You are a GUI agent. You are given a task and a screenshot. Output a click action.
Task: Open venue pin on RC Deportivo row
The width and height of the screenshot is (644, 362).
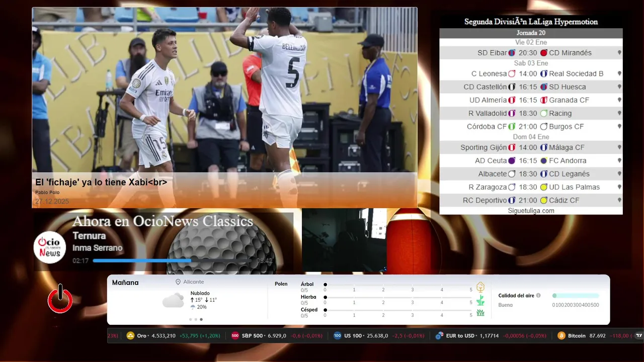pos(619,200)
